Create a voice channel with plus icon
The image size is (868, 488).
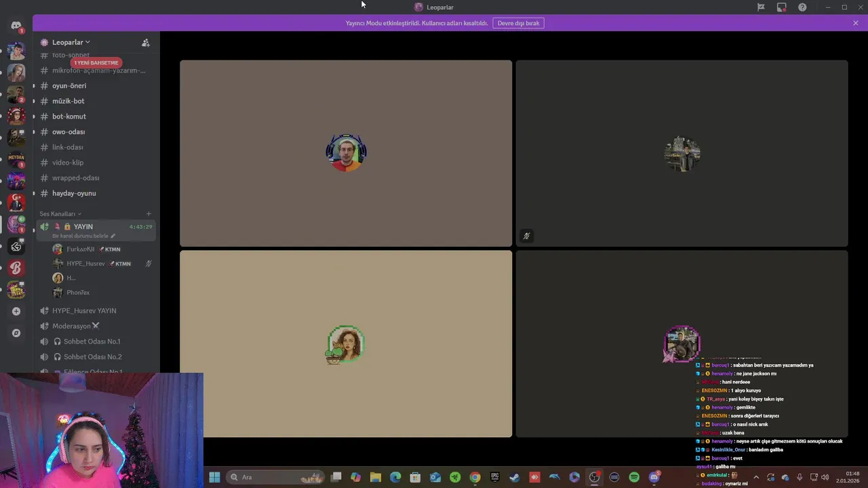(149, 213)
